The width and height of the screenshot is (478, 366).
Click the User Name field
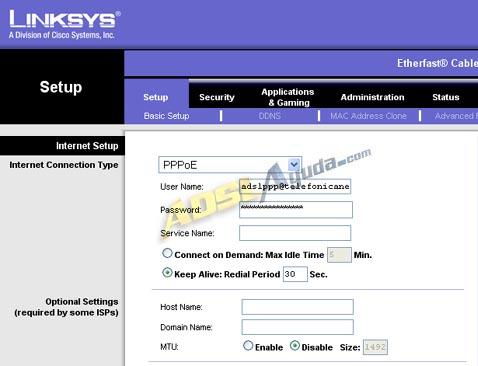295,186
